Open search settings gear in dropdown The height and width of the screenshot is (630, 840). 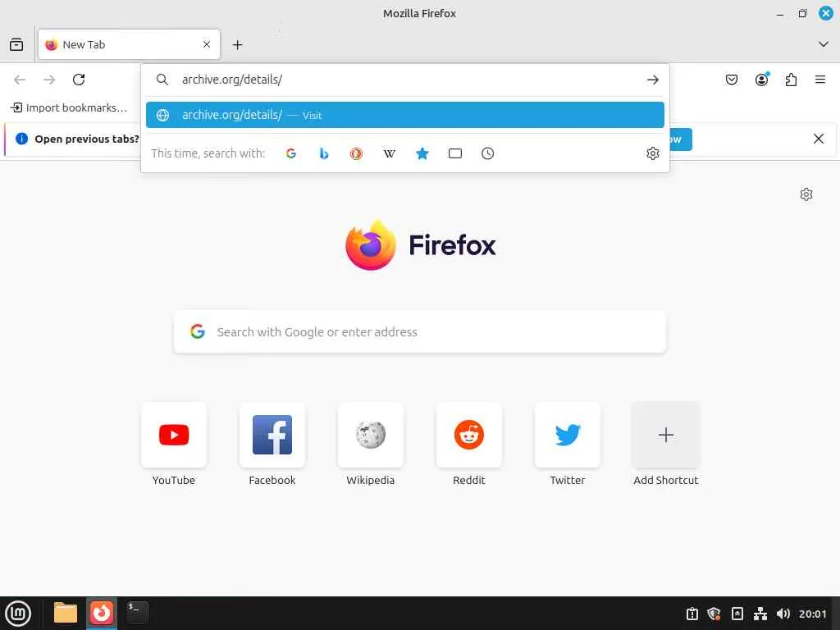tap(652, 153)
